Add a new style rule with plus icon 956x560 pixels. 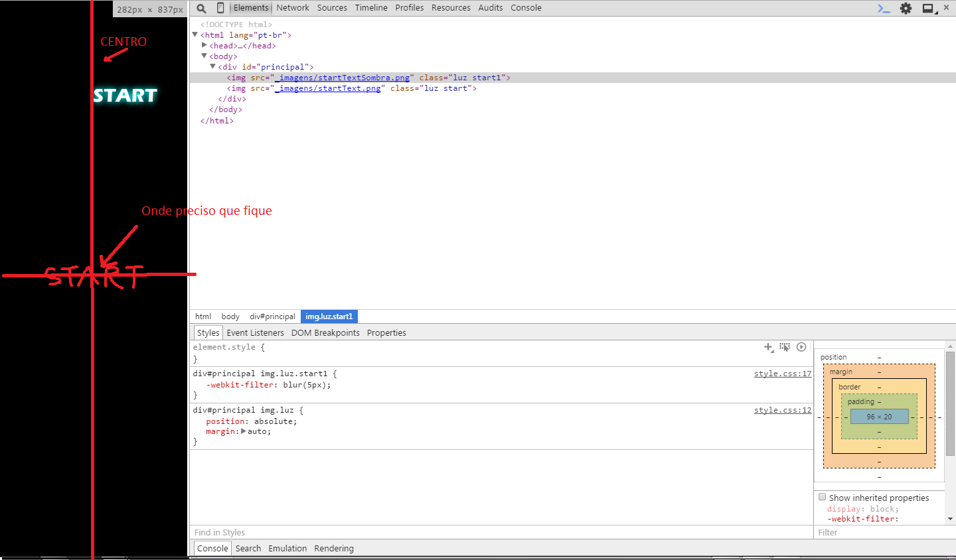[768, 347]
